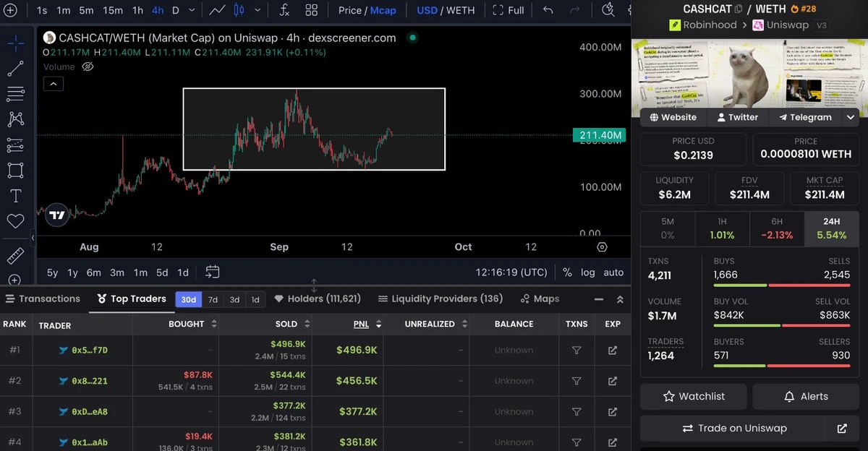Select the 6H stats tab
This screenshot has width=868, height=451.
click(x=777, y=228)
